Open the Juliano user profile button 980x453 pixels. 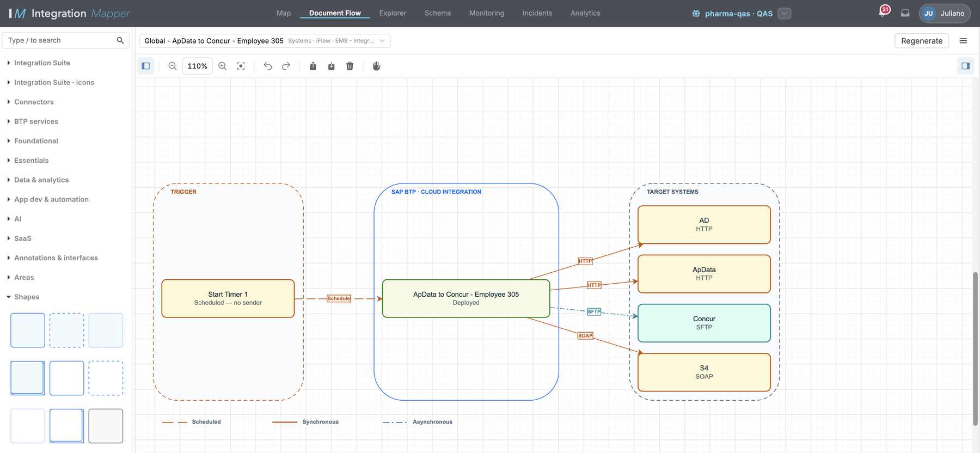tap(945, 13)
